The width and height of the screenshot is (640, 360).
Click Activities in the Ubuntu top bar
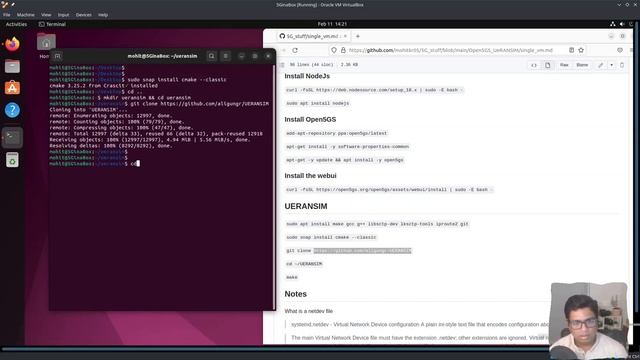point(16,24)
